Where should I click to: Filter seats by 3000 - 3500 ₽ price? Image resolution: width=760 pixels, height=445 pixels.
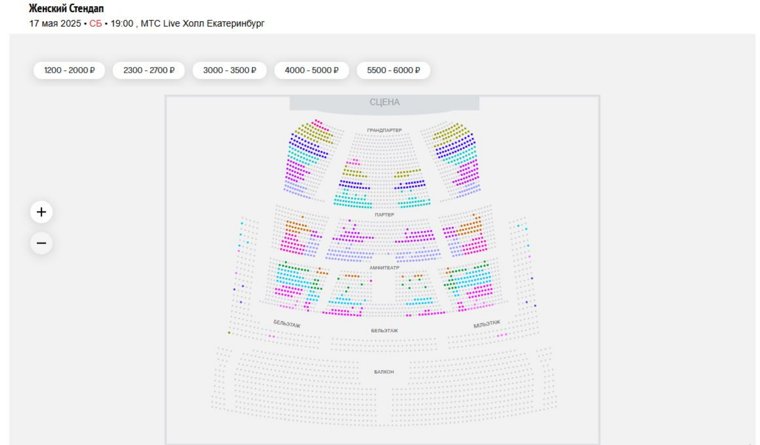point(229,70)
